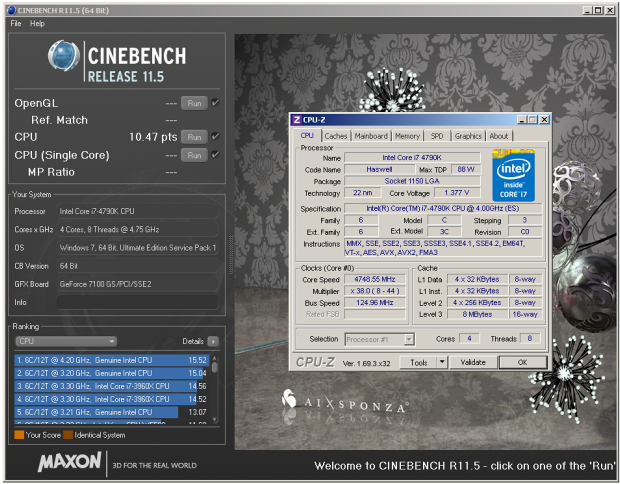Click the Max TDP value 88 W
This screenshot has width=620, height=484.
(x=466, y=170)
